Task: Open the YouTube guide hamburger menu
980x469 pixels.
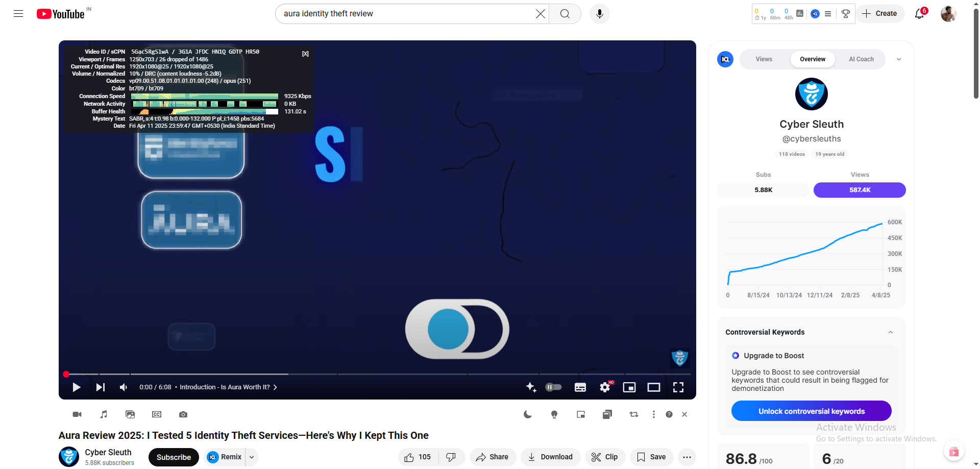Action: pos(18,14)
